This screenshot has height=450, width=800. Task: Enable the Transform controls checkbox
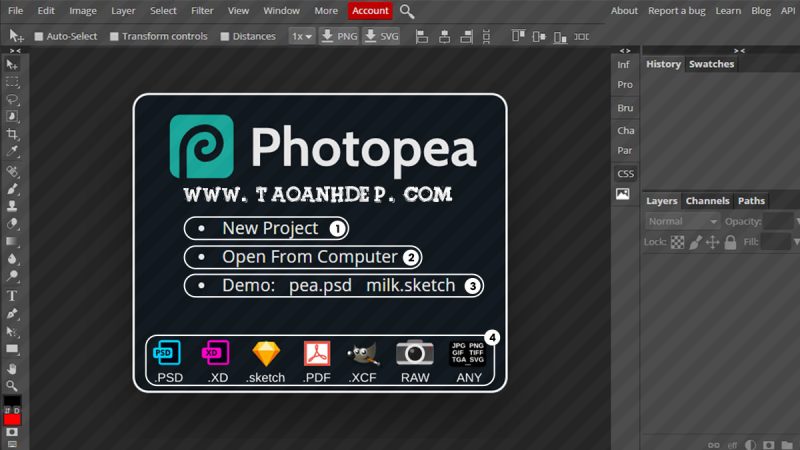tap(114, 36)
